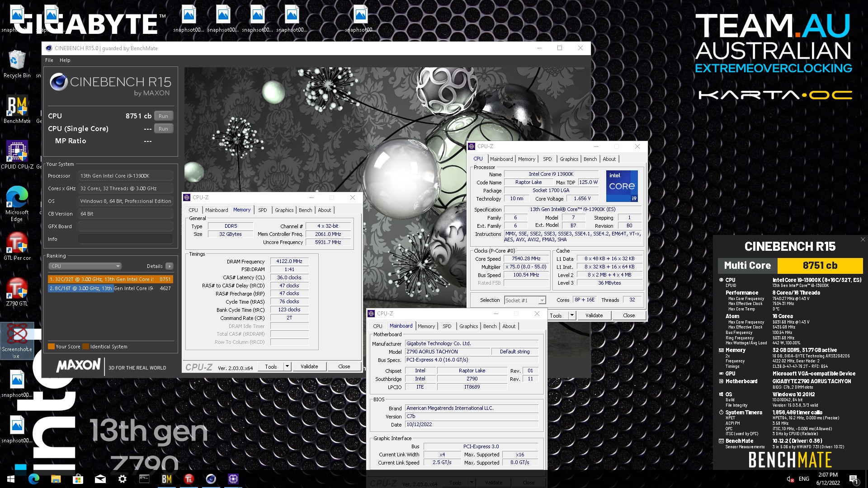Open About tab in Mainboard CPU-Z window
868x488 pixels.
point(509,326)
